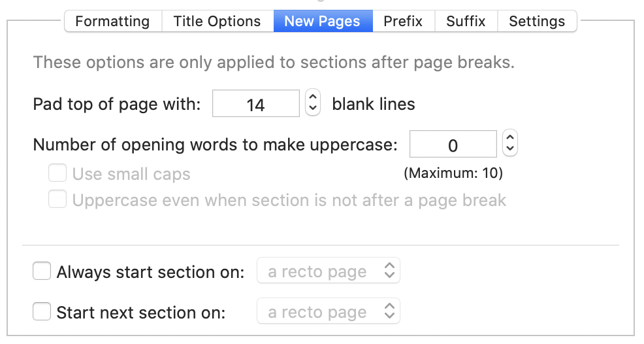644x344 pixels.
Task: Enable the Start next section on checkbox
Action: click(42, 311)
